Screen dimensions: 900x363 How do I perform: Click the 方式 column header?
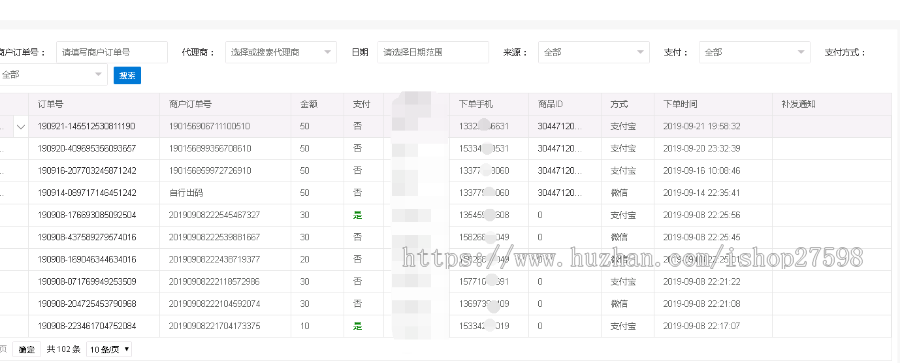click(x=619, y=105)
